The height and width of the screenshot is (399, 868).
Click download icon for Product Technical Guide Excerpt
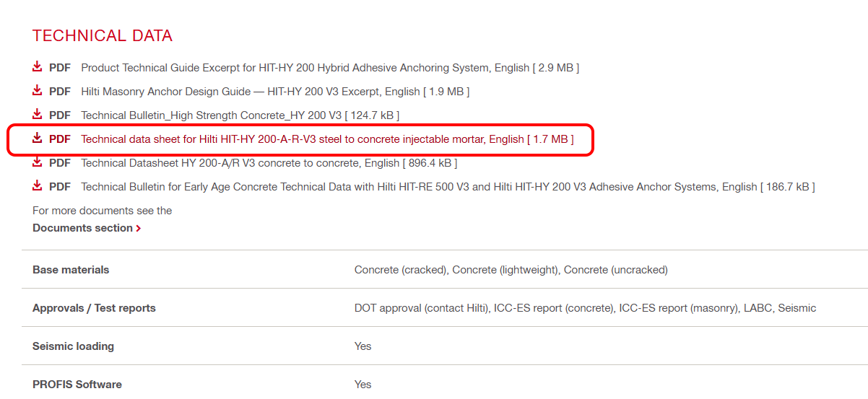click(38, 67)
